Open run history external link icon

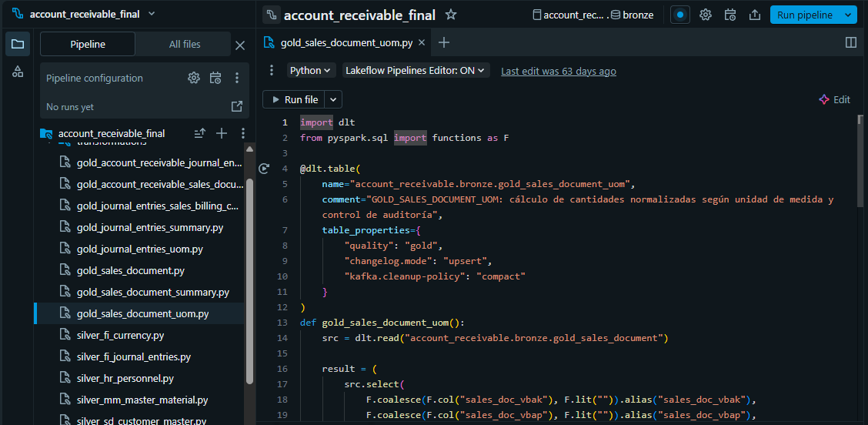pyautogui.click(x=237, y=106)
